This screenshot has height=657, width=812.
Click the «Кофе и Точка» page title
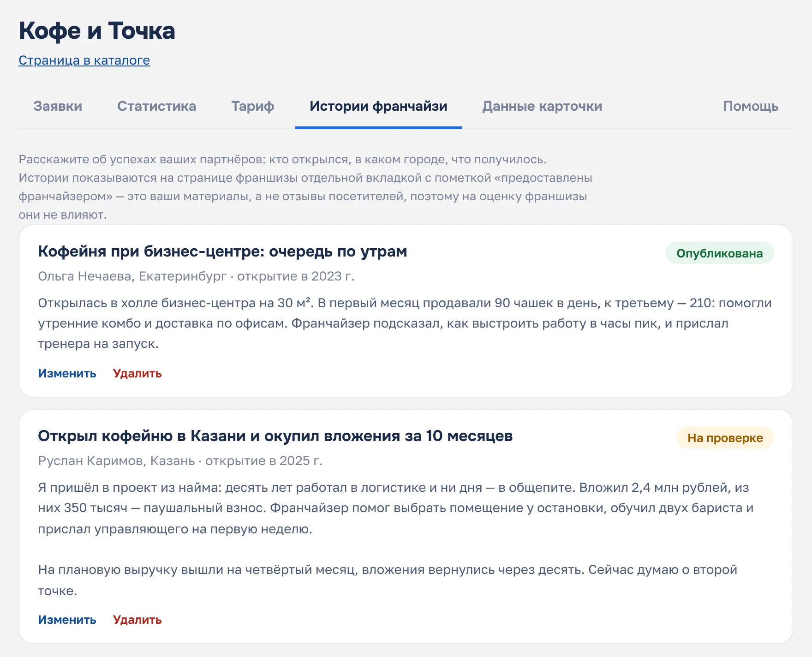pyautogui.click(x=97, y=31)
